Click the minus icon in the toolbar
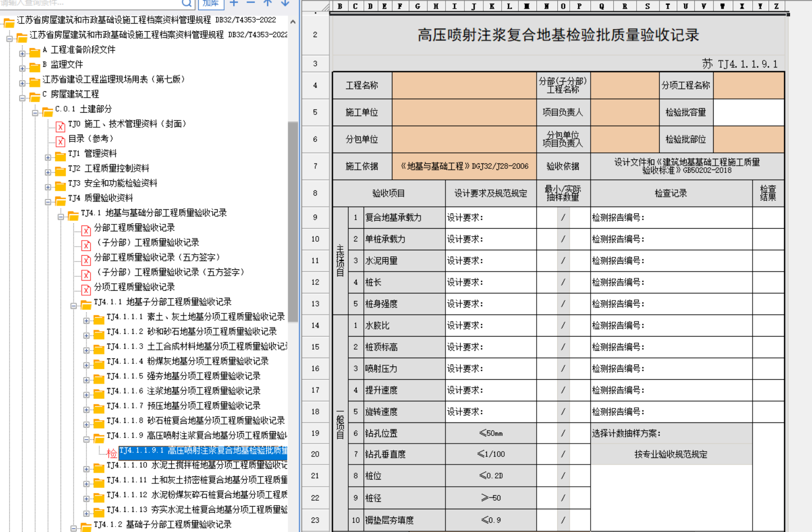 tap(251, 3)
